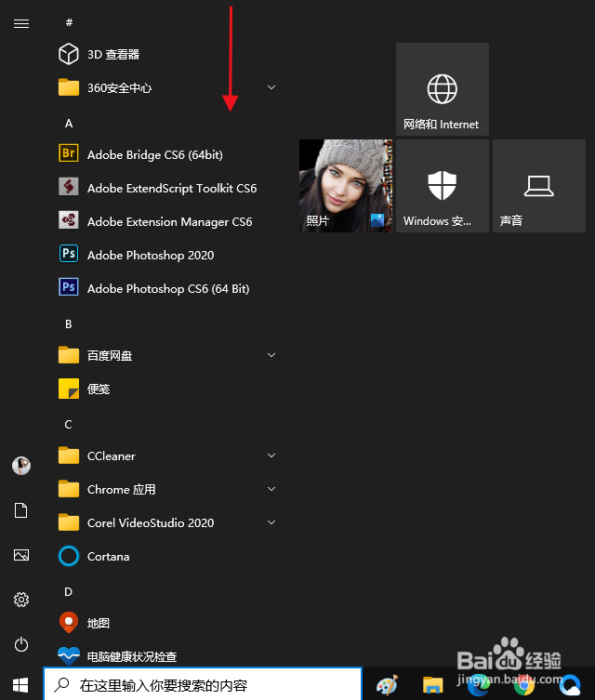Screen dimensions: 595x700
Task: Click the A section letter header
Action: pyautogui.click(x=69, y=124)
